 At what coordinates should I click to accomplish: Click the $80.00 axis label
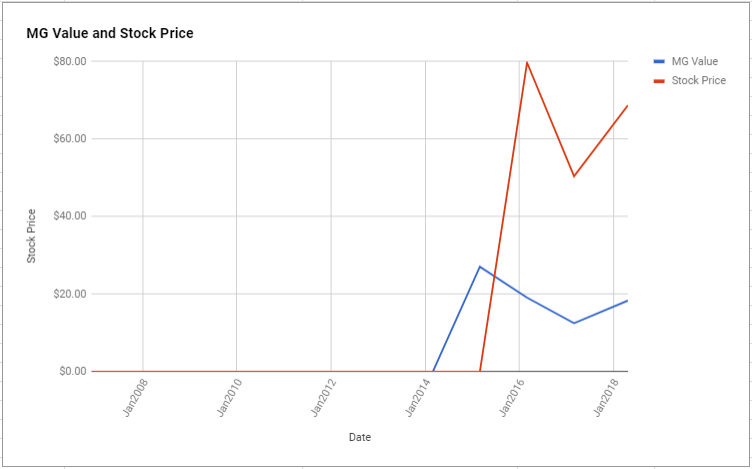tap(70, 61)
